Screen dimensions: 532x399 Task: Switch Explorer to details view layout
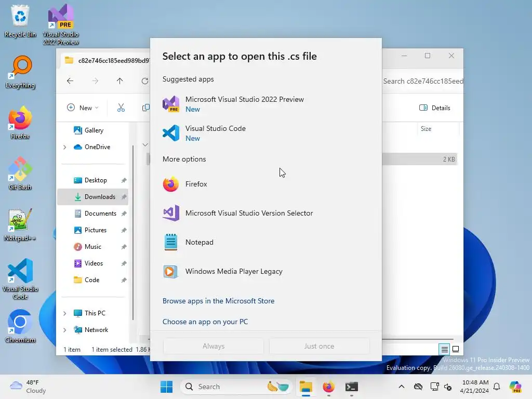point(444,349)
